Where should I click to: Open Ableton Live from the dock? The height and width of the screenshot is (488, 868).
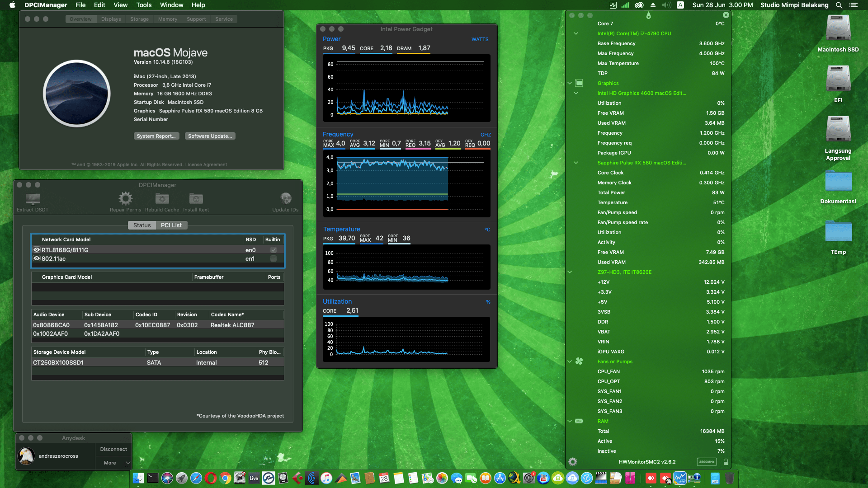click(x=254, y=478)
